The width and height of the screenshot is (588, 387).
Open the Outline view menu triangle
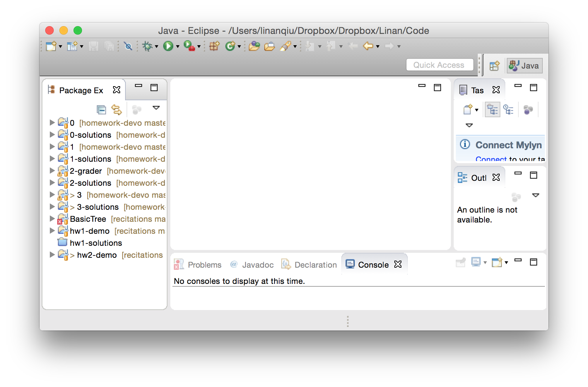click(x=536, y=195)
